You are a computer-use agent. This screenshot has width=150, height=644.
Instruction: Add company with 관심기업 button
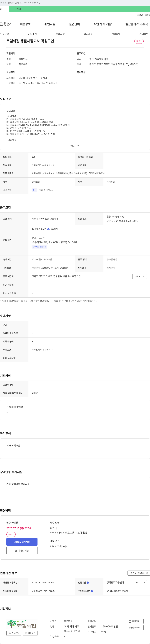(14, 633)
